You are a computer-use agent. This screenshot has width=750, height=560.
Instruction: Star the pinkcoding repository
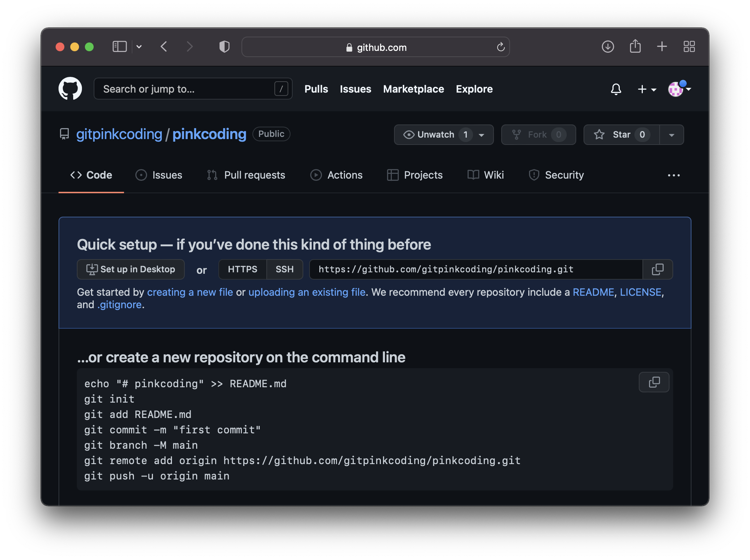(x=621, y=135)
